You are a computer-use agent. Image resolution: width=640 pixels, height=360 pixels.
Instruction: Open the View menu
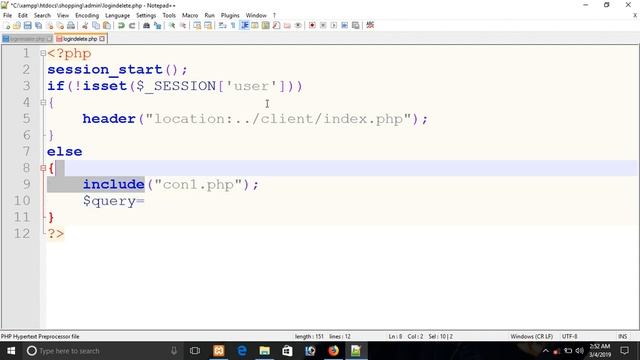pos(63,16)
